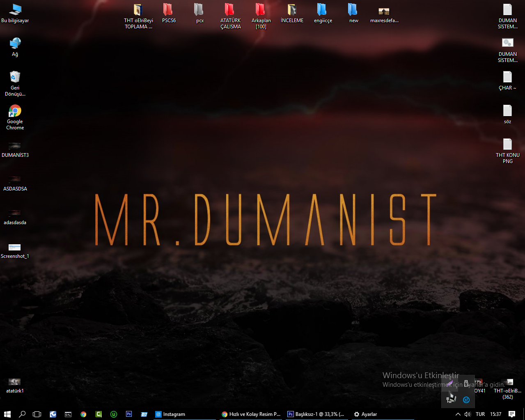This screenshot has height=420, width=525.
Task: Switch to the Instagram taskbar window
Action: coord(185,414)
